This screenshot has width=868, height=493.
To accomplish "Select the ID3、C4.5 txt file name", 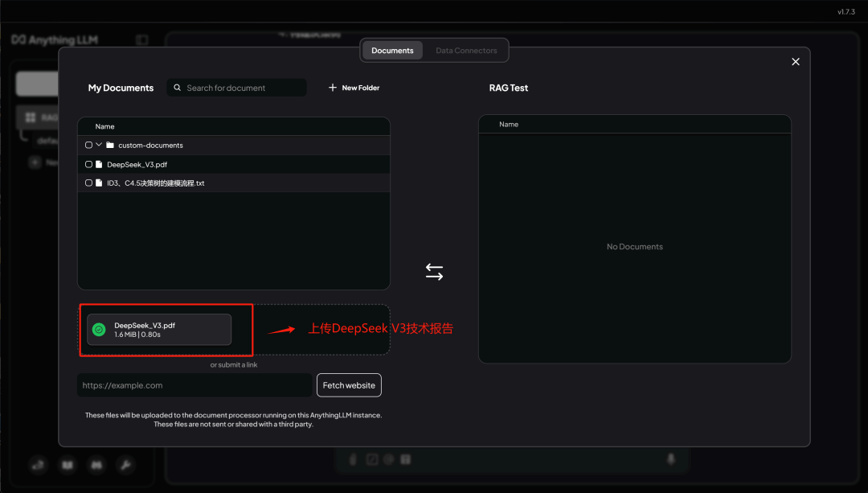I will tap(156, 183).
